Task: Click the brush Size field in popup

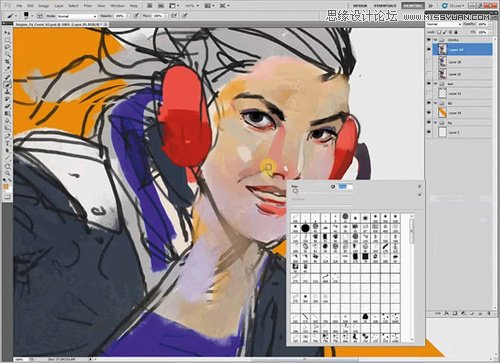Action: (x=345, y=187)
